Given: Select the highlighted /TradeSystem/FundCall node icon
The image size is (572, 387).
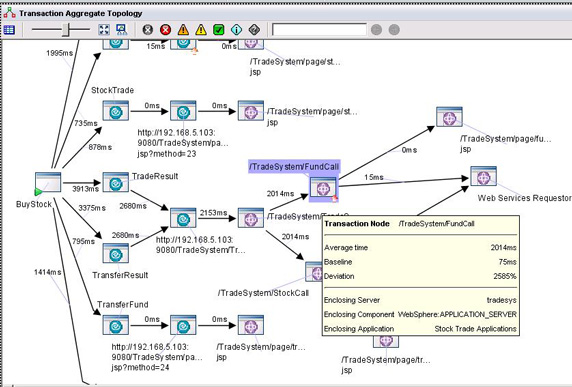Looking at the screenshot, I should click(x=324, y=188).
